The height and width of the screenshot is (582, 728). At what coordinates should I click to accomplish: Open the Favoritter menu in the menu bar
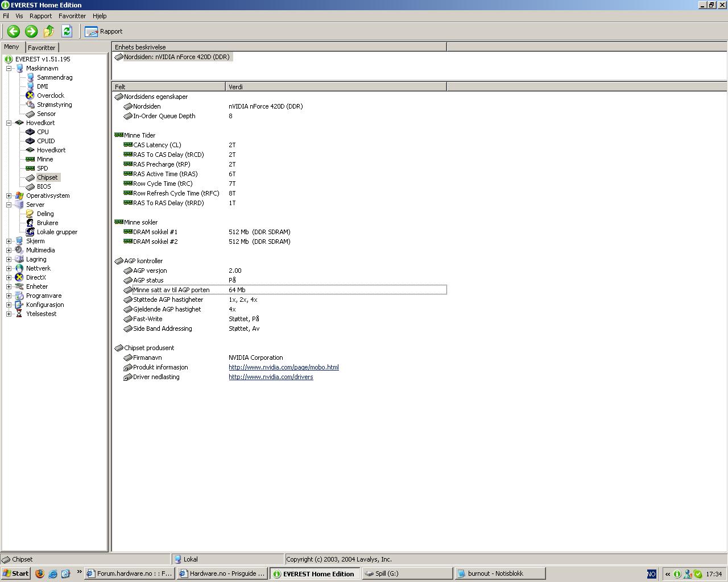(x=72, y=16)
